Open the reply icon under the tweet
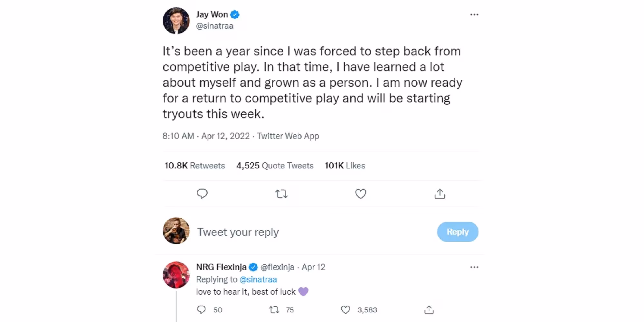The height and width of the screenshot is (322, 644). pos(203,194)
